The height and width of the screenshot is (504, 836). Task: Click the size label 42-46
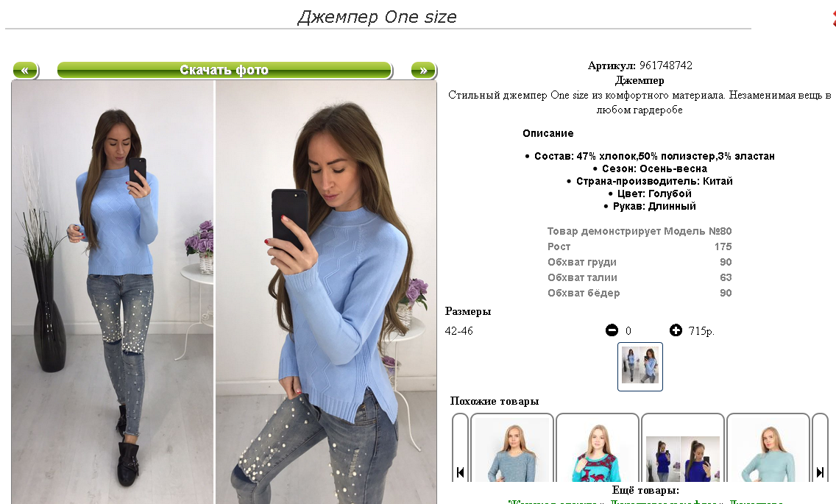coord(459,330)
